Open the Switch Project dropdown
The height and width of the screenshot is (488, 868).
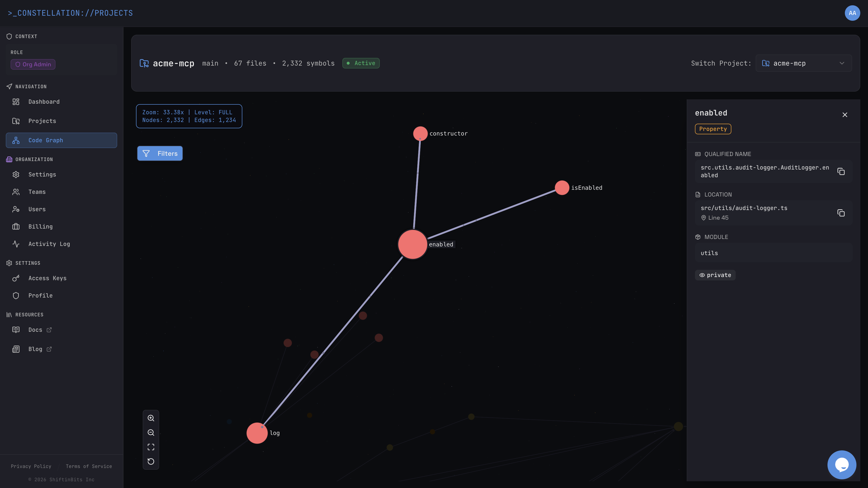click(803, 63)
